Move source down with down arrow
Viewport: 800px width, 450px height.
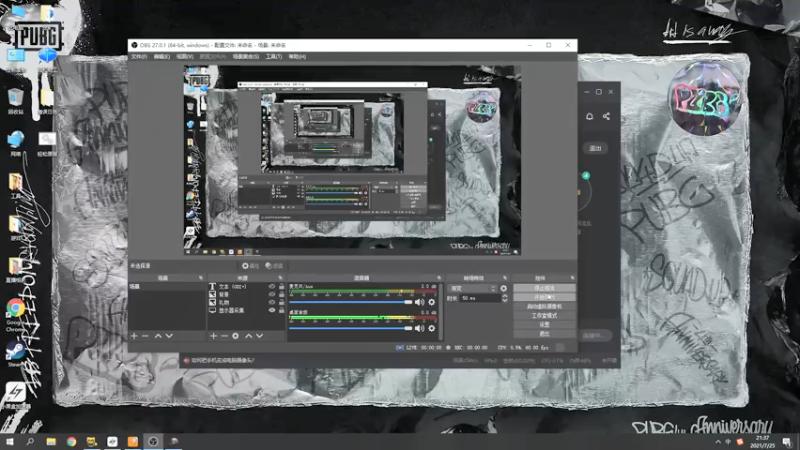pos(259,336)
